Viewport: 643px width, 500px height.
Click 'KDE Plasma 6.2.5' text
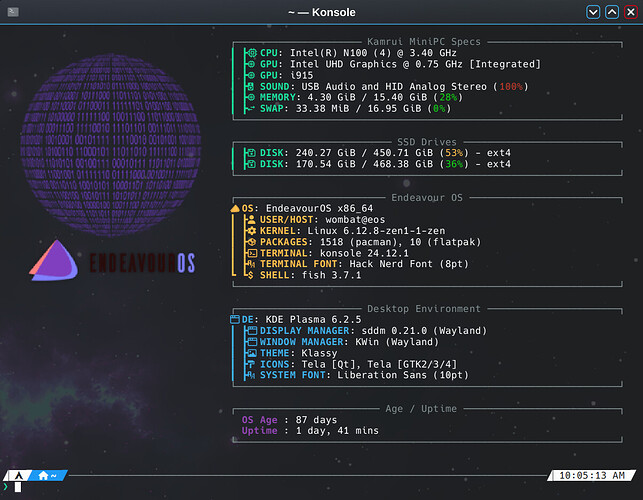pyautogui.click(x=313, y=320)
